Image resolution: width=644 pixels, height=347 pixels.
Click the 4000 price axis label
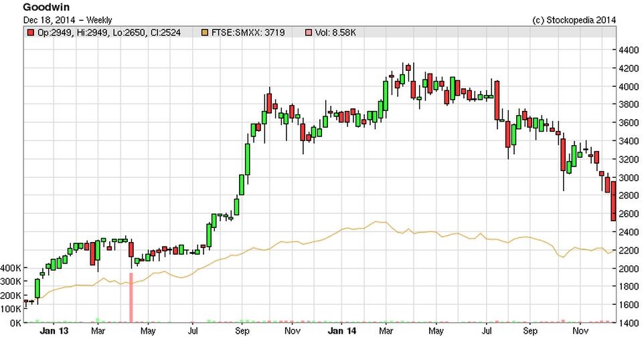[x=629, y=86]
